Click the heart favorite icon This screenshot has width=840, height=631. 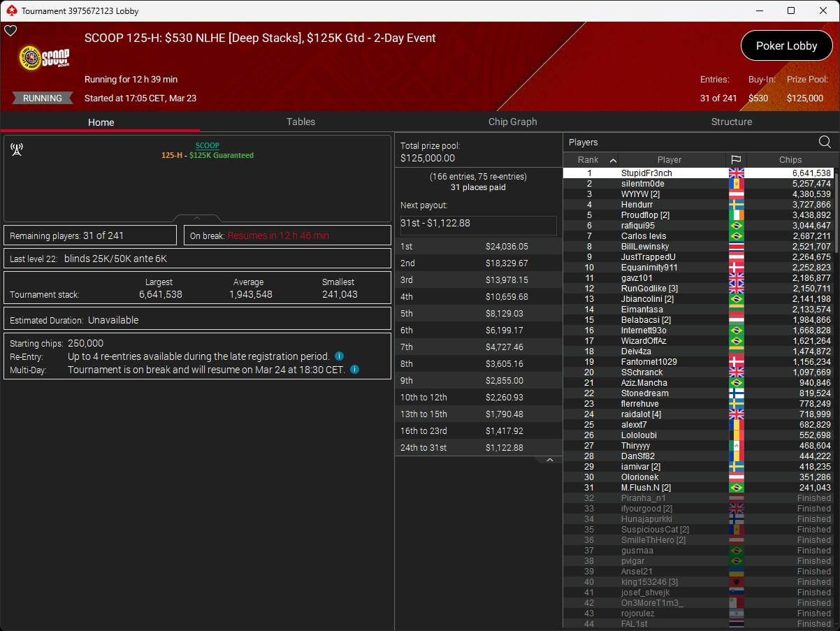(10, 31)
